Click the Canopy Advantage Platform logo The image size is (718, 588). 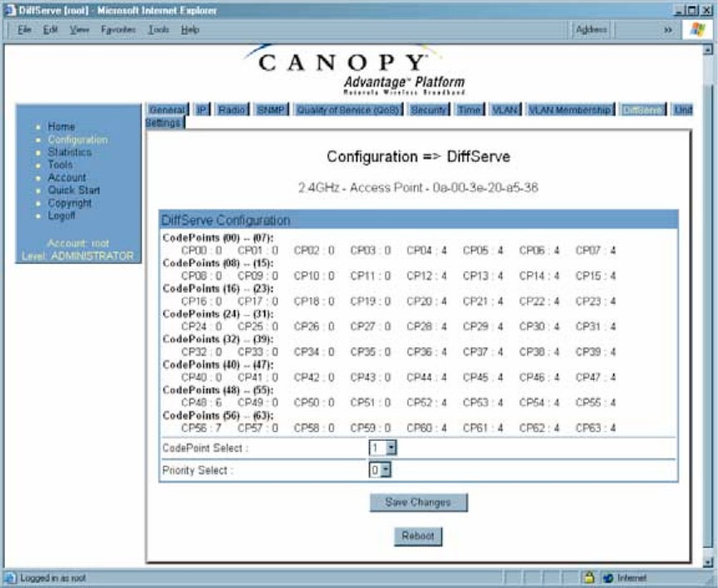355,70
